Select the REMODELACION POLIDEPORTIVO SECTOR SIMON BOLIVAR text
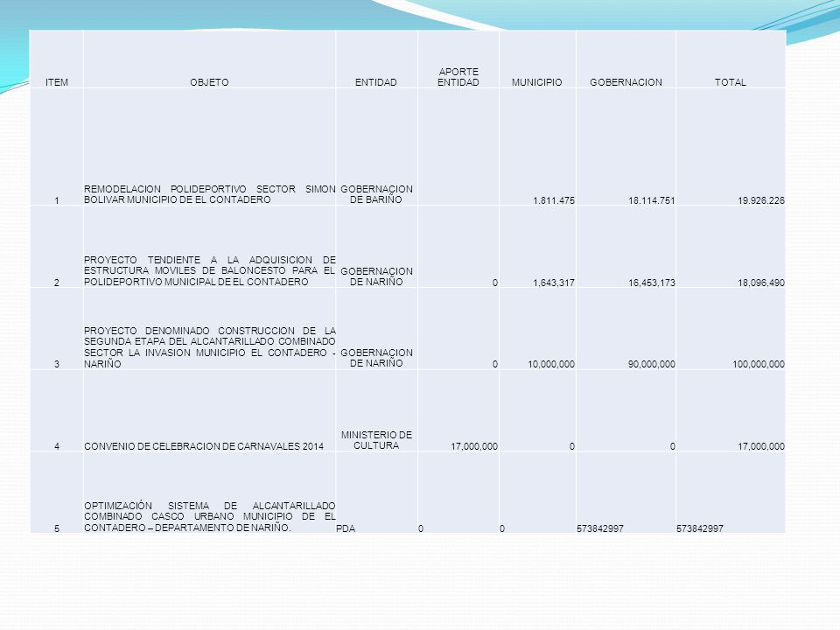The image size is (840, 630). coord(209,194)
